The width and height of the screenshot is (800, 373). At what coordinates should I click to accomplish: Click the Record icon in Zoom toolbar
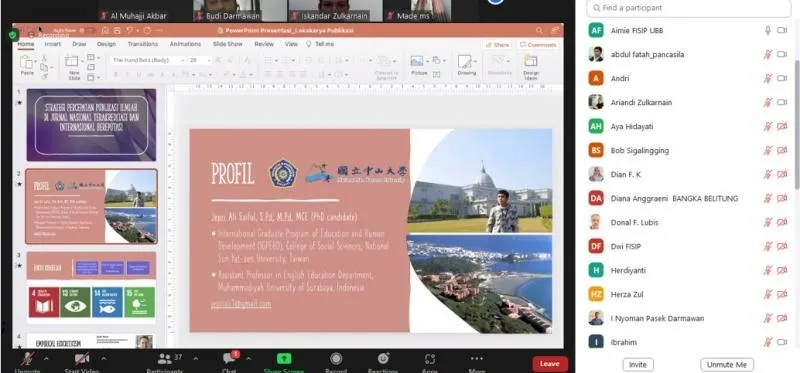tap(336, 359)
